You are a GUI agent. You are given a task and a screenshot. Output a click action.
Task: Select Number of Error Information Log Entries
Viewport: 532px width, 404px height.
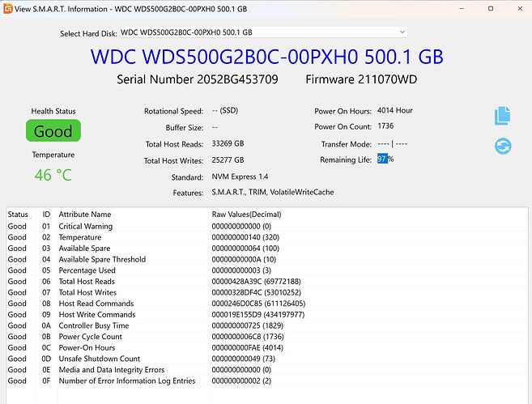tap(266, 381)
